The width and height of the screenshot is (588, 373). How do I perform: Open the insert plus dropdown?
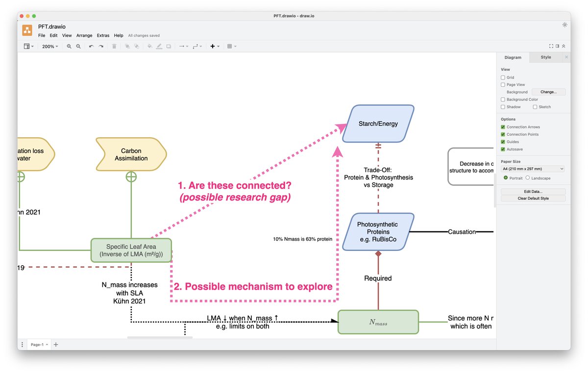click(x=215, y=47)
